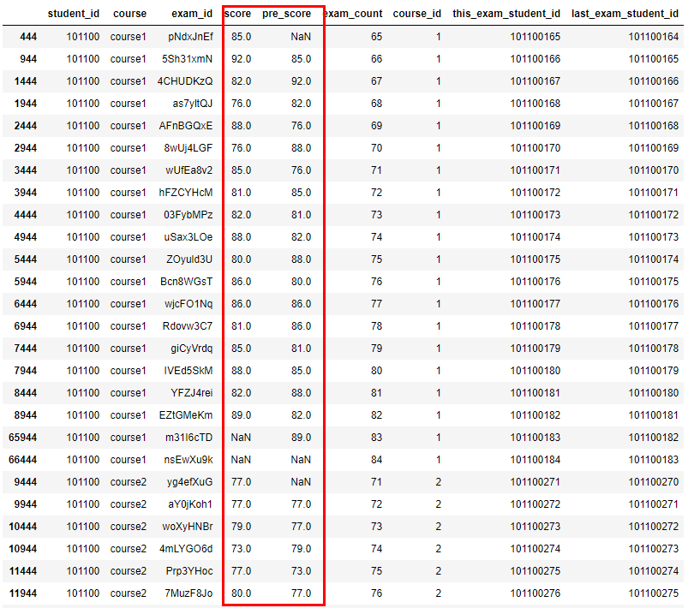This screenshot has width=700, height=608.
Task: Select row index 3944
Action: 26,193
